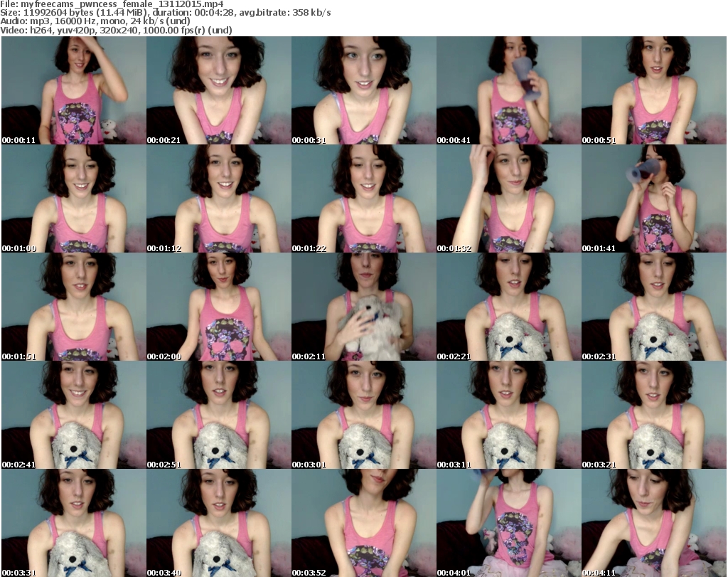Open the frame stamped 00:03:31
728x577 pixels.
coord(74,523)
